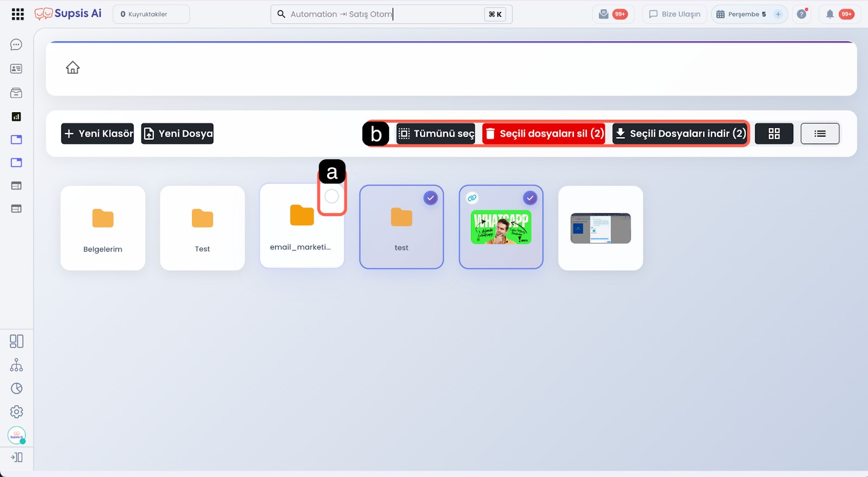
Task: Open the apps grid menu icon
Action: click(x=18, y=14)
